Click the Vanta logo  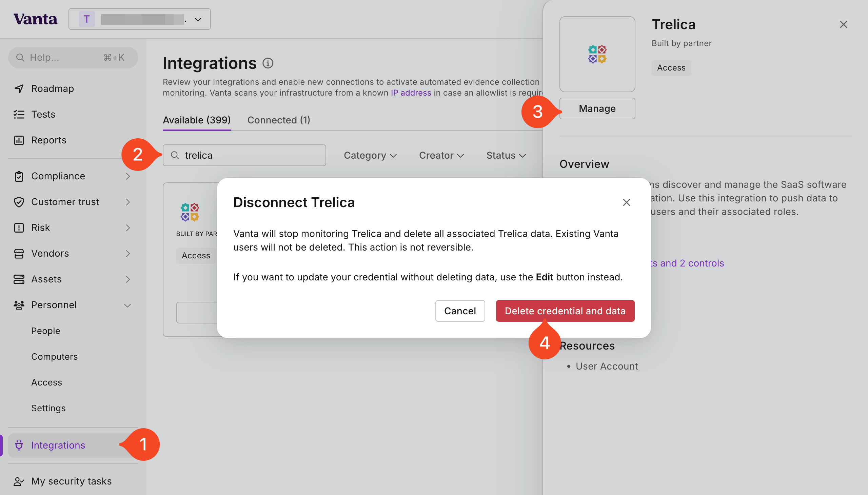pos(35,19)
